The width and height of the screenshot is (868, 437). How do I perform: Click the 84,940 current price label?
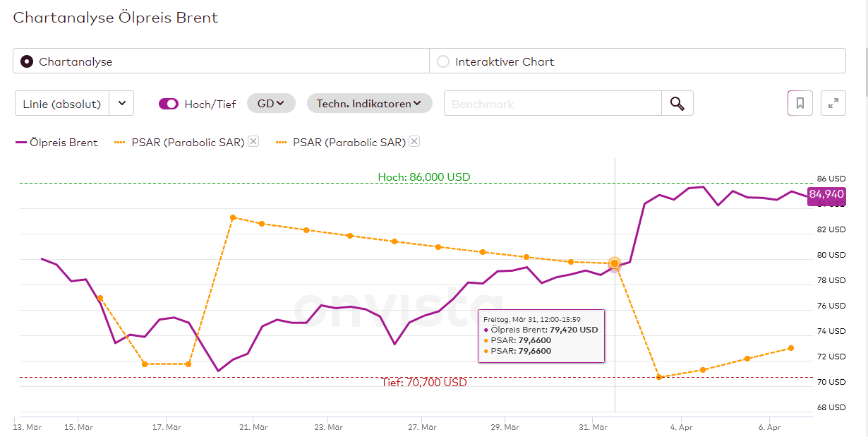826,194
